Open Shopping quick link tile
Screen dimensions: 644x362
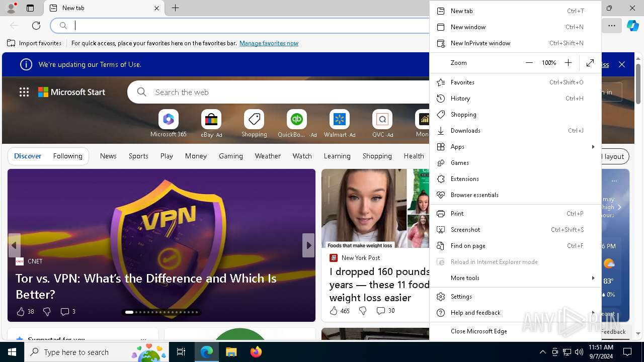(x=254, y=124)
